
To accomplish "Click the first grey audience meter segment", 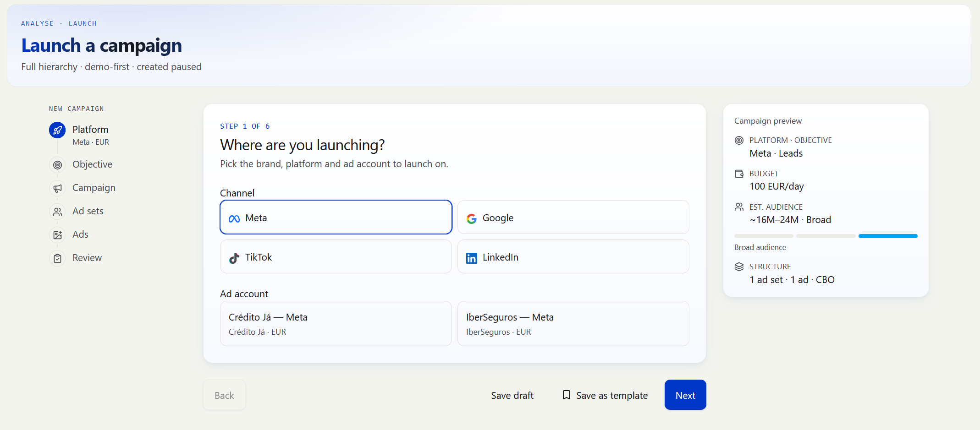I will point(764,236).
